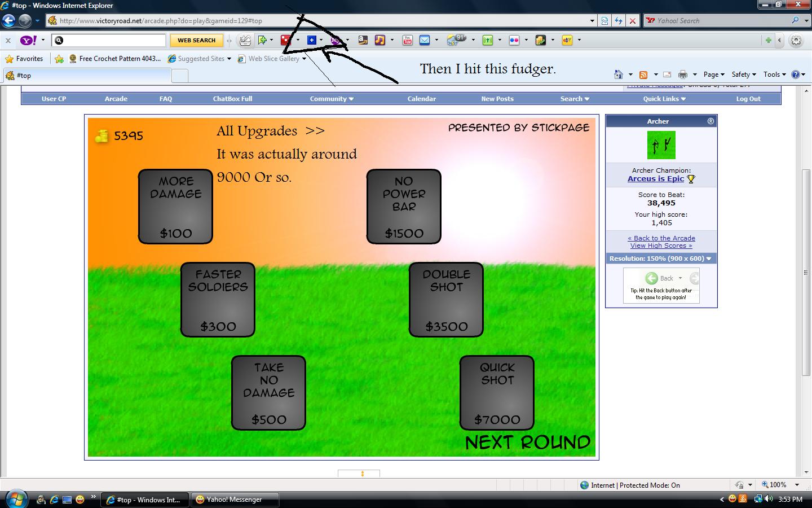Open the Arcade navigation item
This screenshot has width=812, height=508.
click(x=116, y=99)
